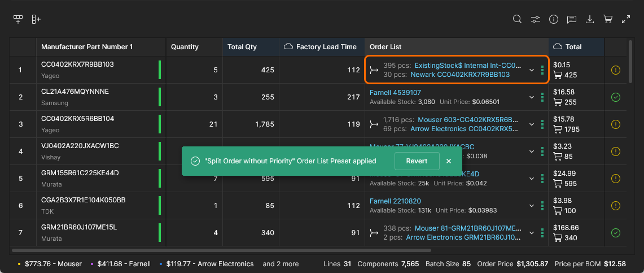Click the Revert button in notification
This screenshot has height=273, width=644.
click(x=417, y=161)
